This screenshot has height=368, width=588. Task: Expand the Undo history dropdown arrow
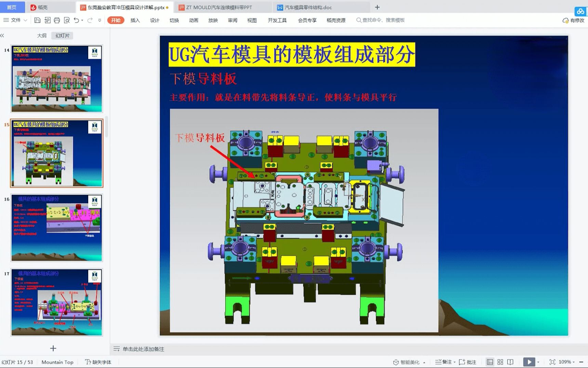[x=82, y=21]
